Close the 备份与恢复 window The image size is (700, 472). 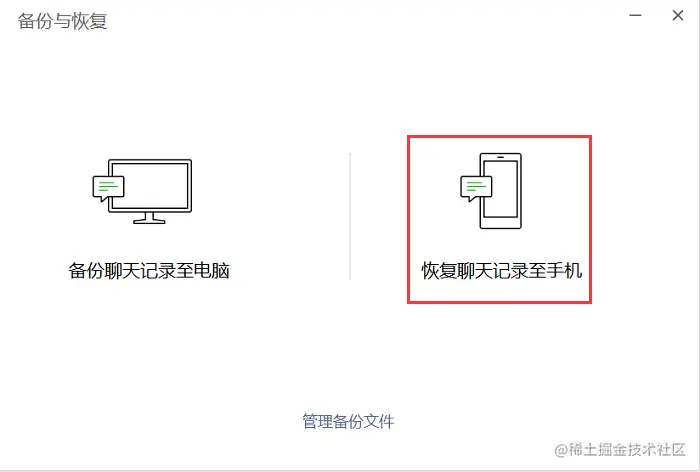click(x=678, y=16)
